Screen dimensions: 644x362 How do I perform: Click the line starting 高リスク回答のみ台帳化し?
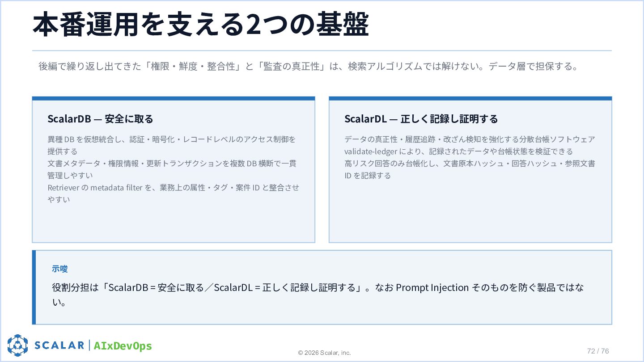(470, 169)
